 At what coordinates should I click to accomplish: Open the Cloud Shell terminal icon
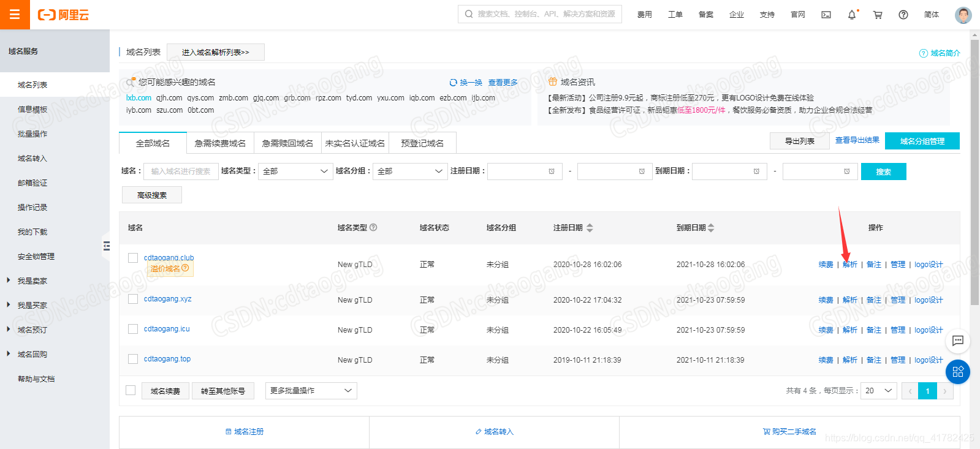pyautogui.click(x=826, y=15)
